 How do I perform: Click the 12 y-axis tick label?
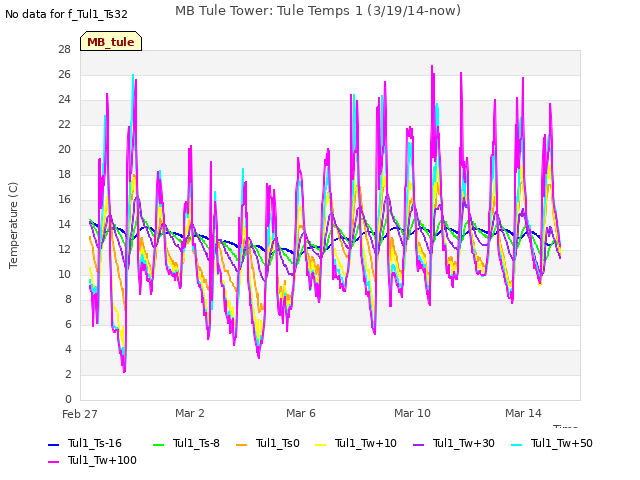(x=65, y=249)
